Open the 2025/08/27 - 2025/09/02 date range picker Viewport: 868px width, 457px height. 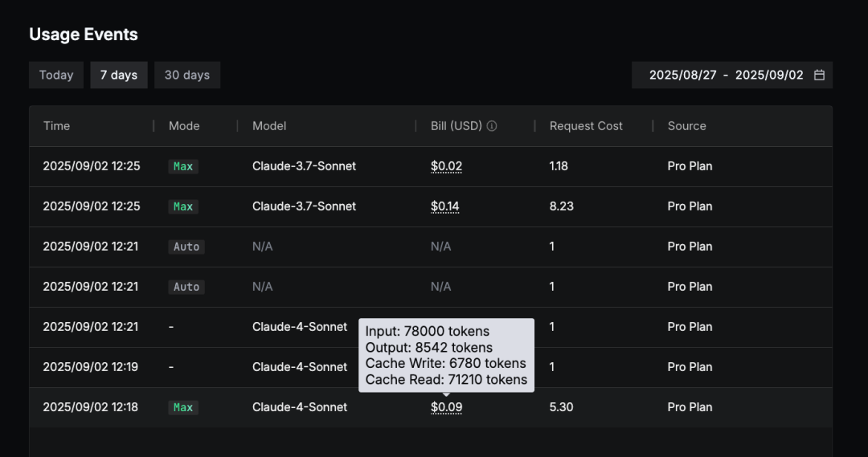(726, 75)
